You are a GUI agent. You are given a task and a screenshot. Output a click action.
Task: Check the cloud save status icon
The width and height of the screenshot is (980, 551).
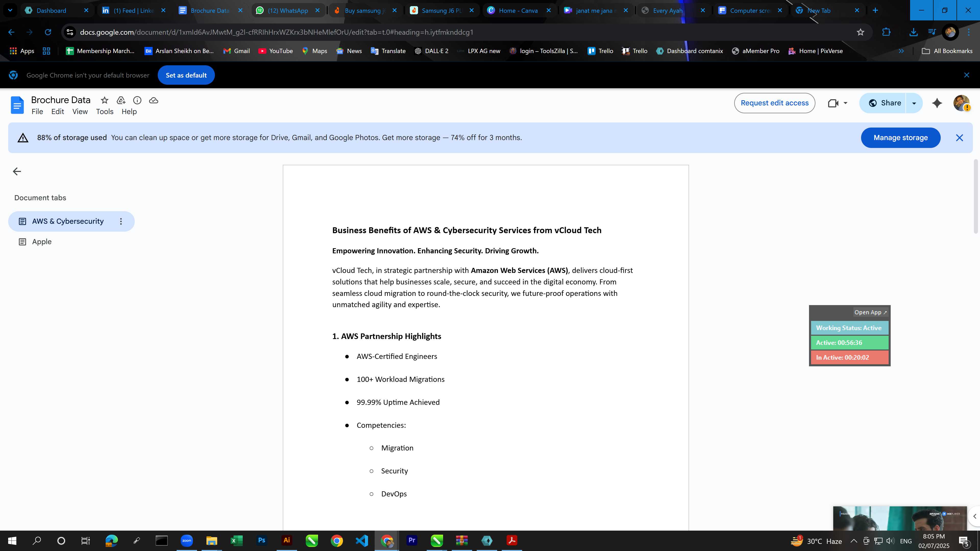pyautogui.click(x=154, y=100)
